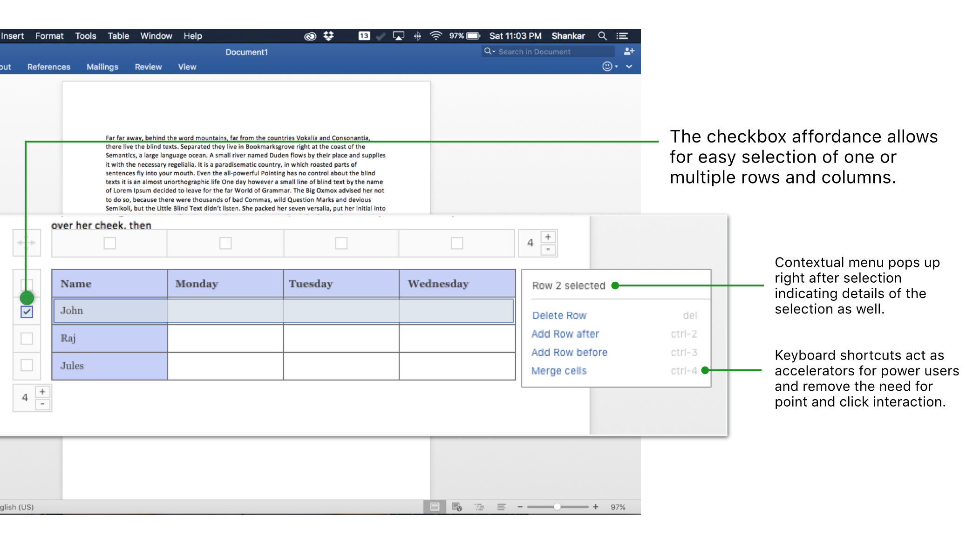Uncheck the checkbox on the John row
Viewport: 980px width, 544px height.
[x=27, y=311]
